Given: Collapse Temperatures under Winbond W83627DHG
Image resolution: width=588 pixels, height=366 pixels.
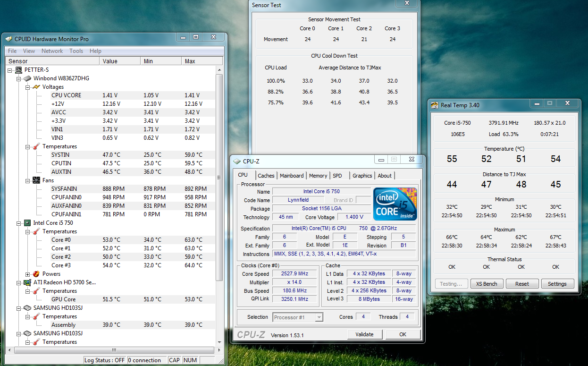Looking at the screenshot, I should tap(28, 146).
